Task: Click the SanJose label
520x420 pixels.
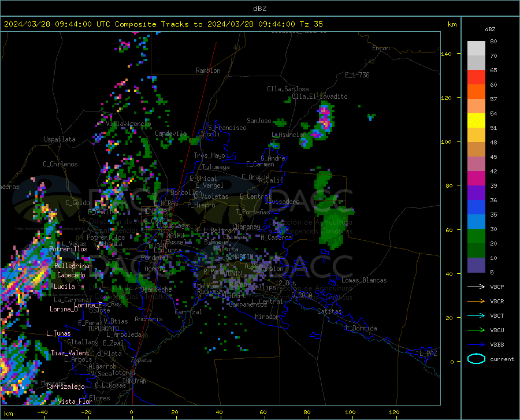Action: 259,121
